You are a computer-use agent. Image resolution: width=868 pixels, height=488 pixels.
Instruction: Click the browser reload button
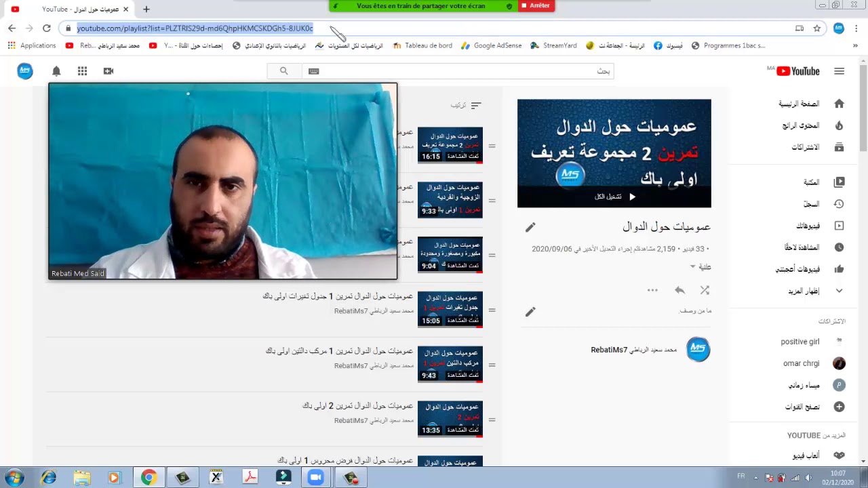(46, 28)
